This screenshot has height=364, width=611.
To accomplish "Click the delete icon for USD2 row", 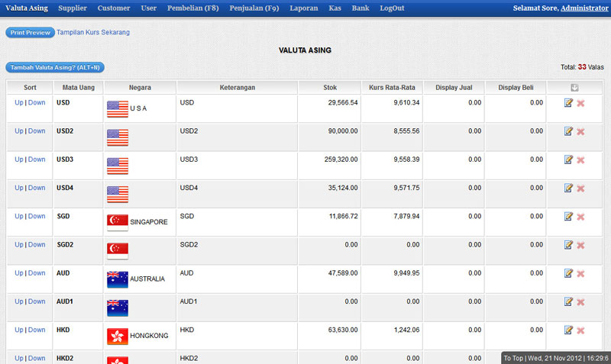I will click(580, 132).
